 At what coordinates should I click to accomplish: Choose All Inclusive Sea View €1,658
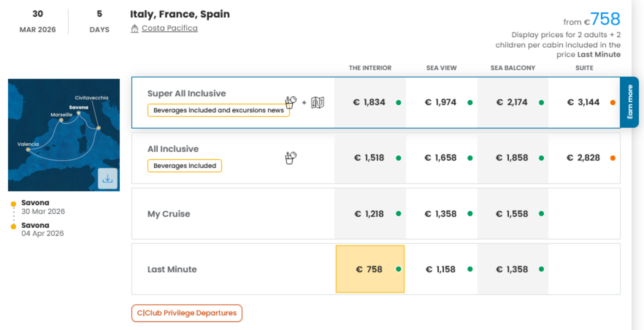click(x=441, y=158)
